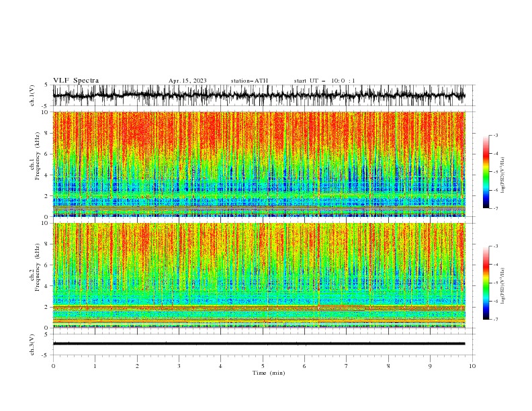
Task: Click the time axis tick label '5'
Action: pos(263,366)
